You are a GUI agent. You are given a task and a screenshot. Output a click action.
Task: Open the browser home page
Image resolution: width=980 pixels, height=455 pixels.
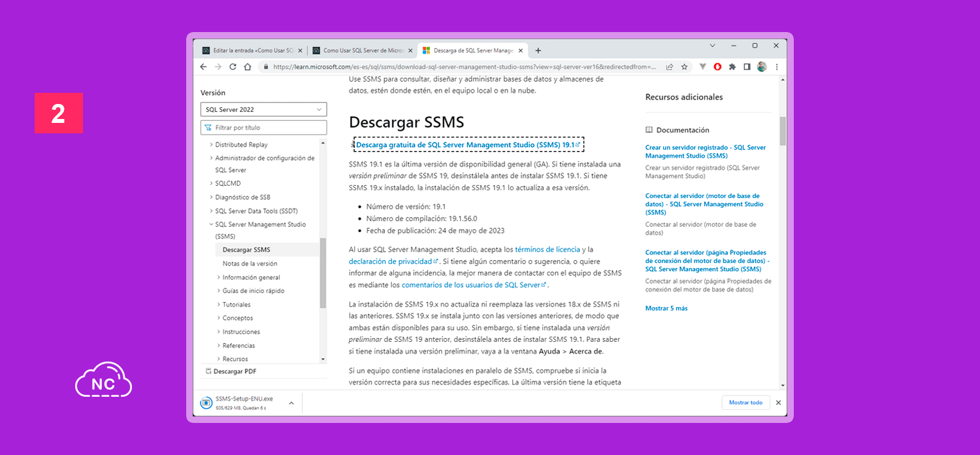click(x=248, y=67)
